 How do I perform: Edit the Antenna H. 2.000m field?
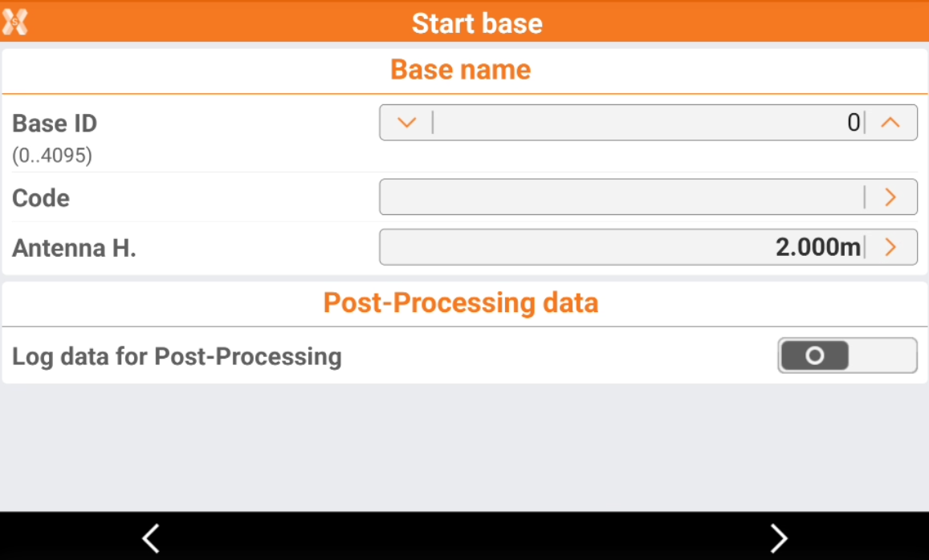[621, 247]
